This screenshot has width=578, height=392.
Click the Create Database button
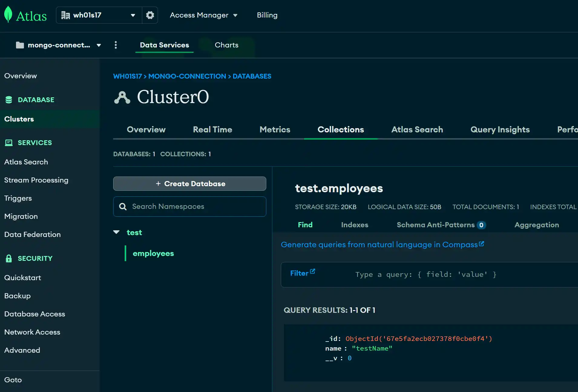pos(190,183)
